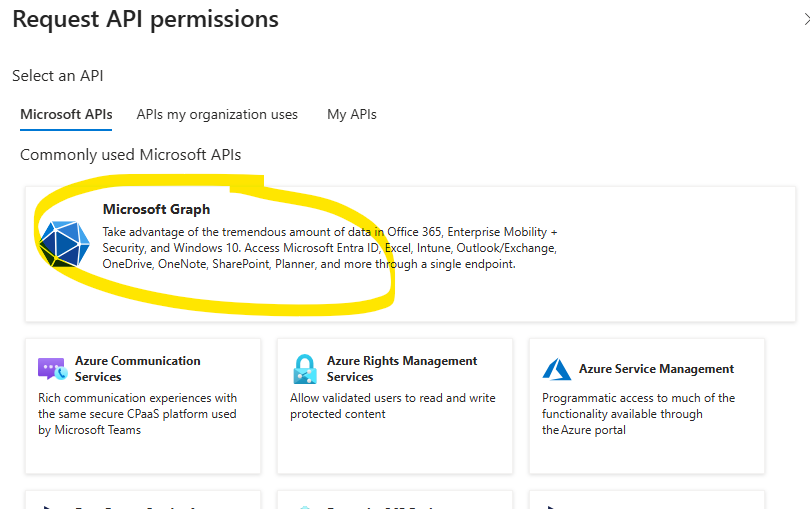The width and height of the screenshot is (810, 509).
Task: Click the Select an API label
Action: tap(58, 76)
